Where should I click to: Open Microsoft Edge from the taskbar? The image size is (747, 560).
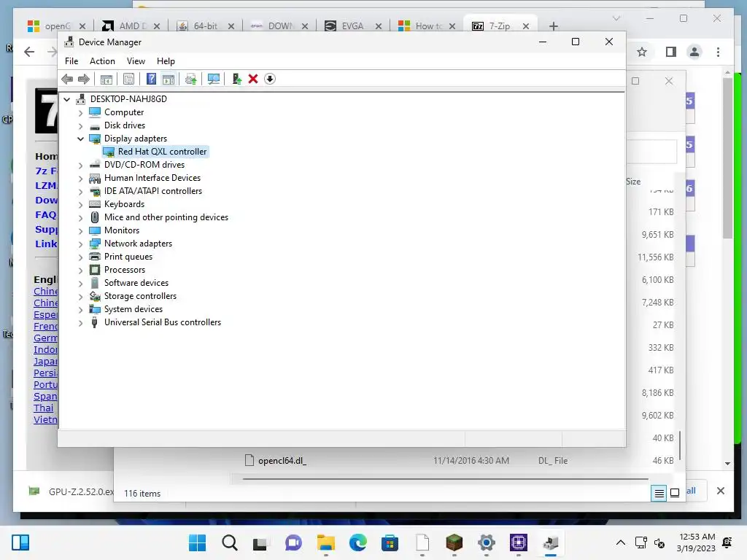(x=358, y=542)
